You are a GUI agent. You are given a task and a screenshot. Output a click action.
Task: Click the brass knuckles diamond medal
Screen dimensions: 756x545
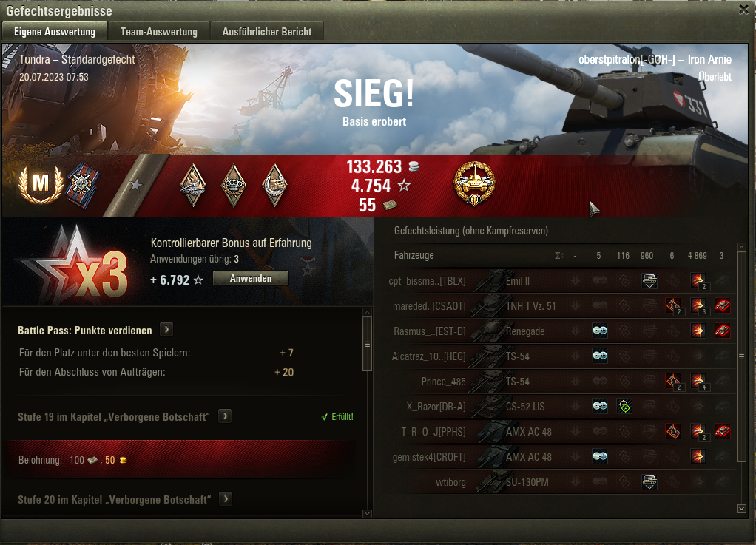pyautogui.click(x=234, y=185)
